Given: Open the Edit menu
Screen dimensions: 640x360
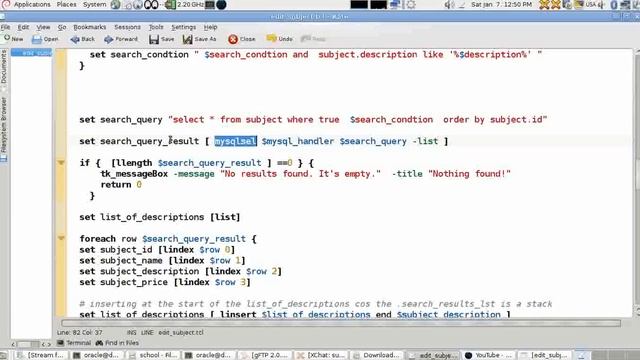Looking at the screenshot, I should tap(23, 27).
